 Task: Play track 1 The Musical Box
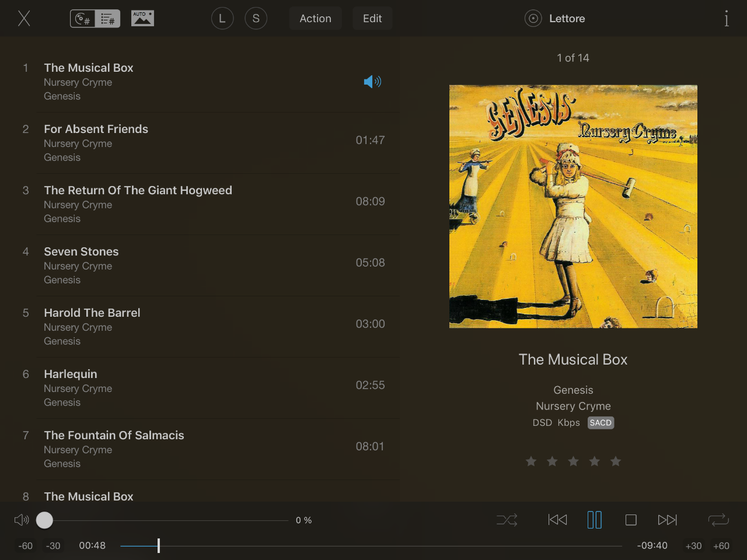click(x=200, y=82)
